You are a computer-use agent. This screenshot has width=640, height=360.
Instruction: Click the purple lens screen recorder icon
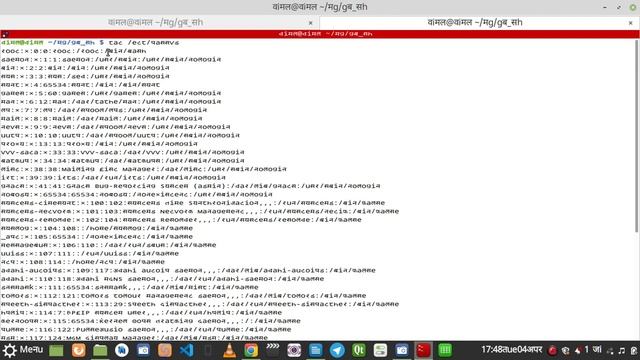click(294, 350)
